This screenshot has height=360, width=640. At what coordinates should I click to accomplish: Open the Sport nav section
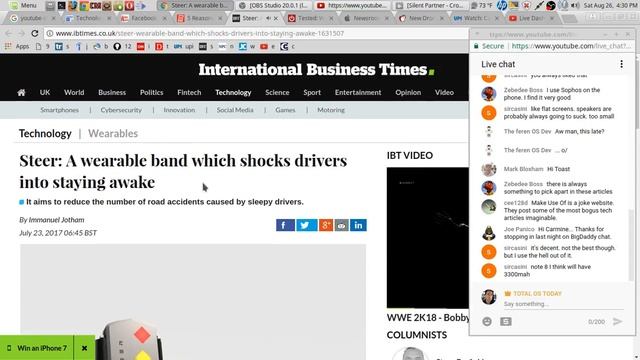click(x=312, y=93)
